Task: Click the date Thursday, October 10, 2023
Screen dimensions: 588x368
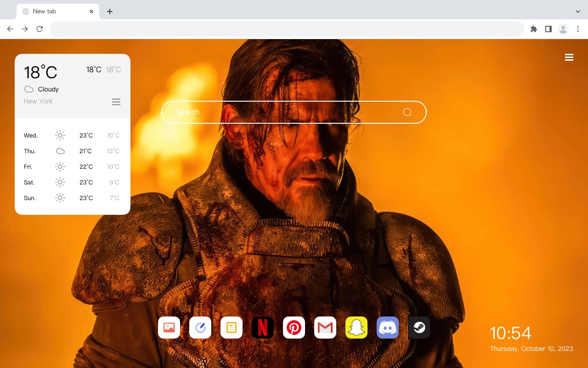Action: [x=531, y=349]
